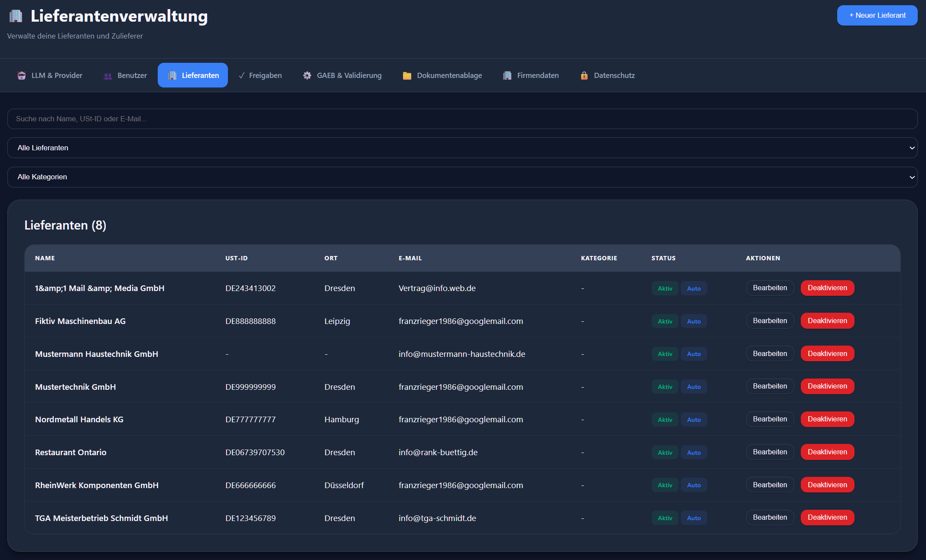Viewport: 926px width, 560px height.
Task: Add a new supplier with Neuer Lieferant
Action: tap(877, 15)
